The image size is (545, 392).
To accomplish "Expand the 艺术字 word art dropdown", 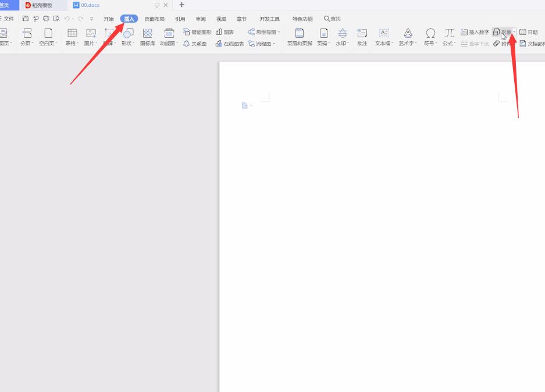I will pyautogui.click(x=416, y=43).
